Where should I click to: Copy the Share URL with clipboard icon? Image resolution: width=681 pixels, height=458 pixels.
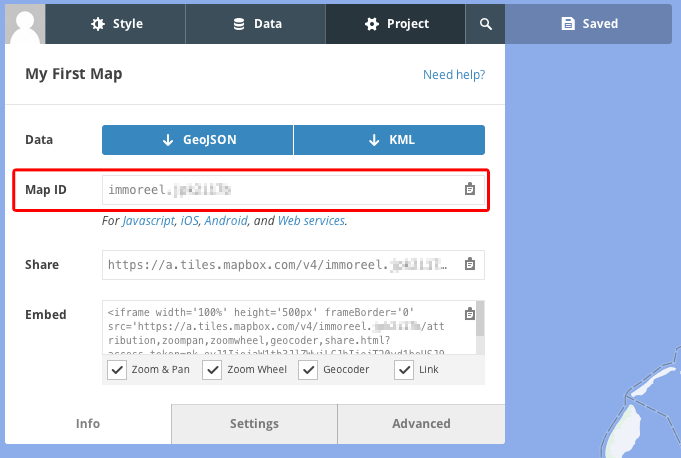[470, 264]
